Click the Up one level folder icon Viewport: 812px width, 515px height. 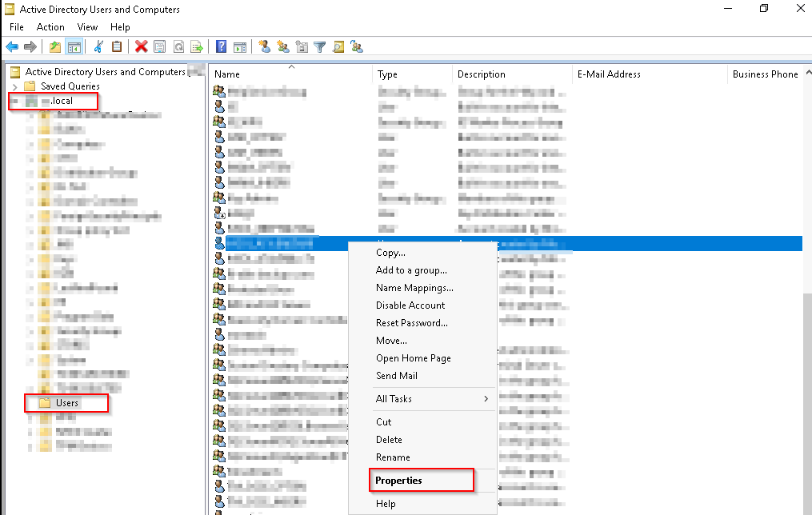(x=55, y=46)
